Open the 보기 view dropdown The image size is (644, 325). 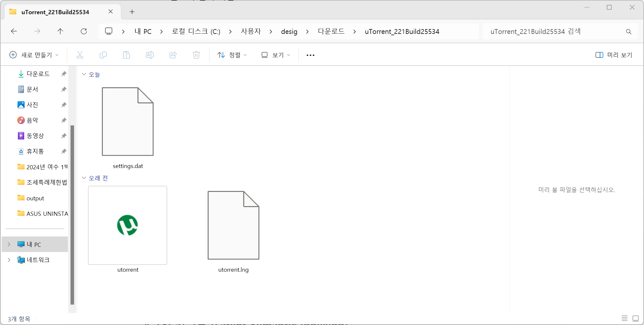(x=276, y=55)
